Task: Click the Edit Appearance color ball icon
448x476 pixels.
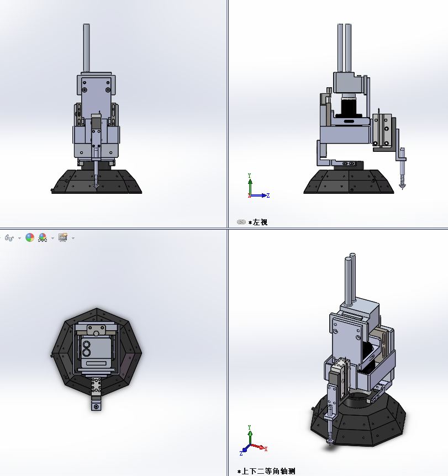Action: click(30, 237)
